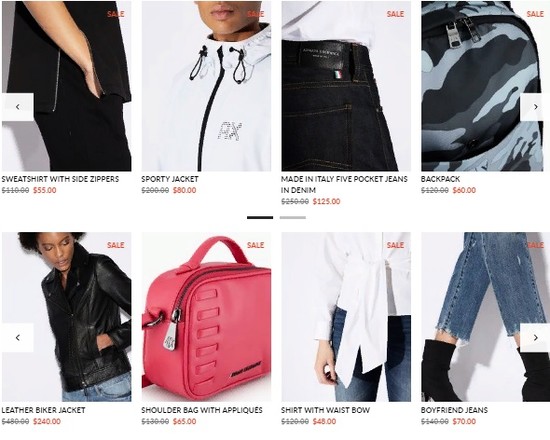Click the Shoulder Bag With Appliques title
Viewport: 550px width, 440px height.
(x=202, y=410)
